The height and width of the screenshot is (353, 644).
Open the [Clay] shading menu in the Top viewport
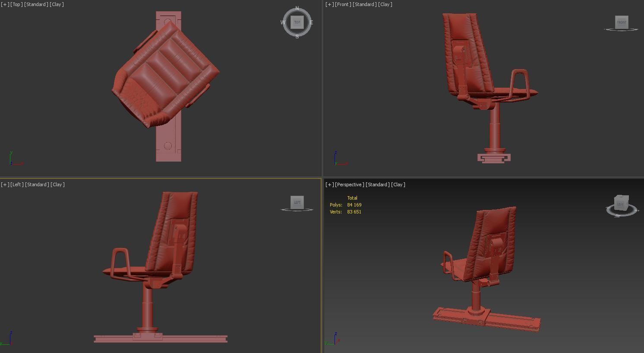[57, 4]
